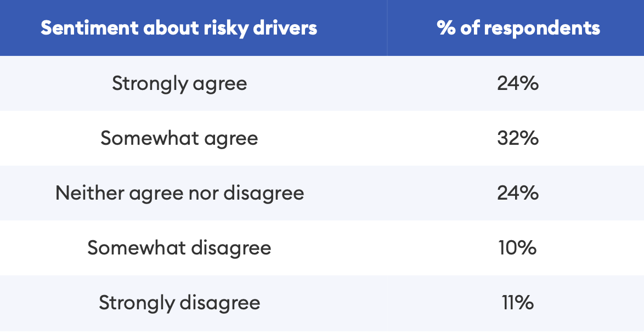Click 24% in the Neither agree nor disagree row
The width and height of the screenshot is (644, 334).
(x=518, y=193)
